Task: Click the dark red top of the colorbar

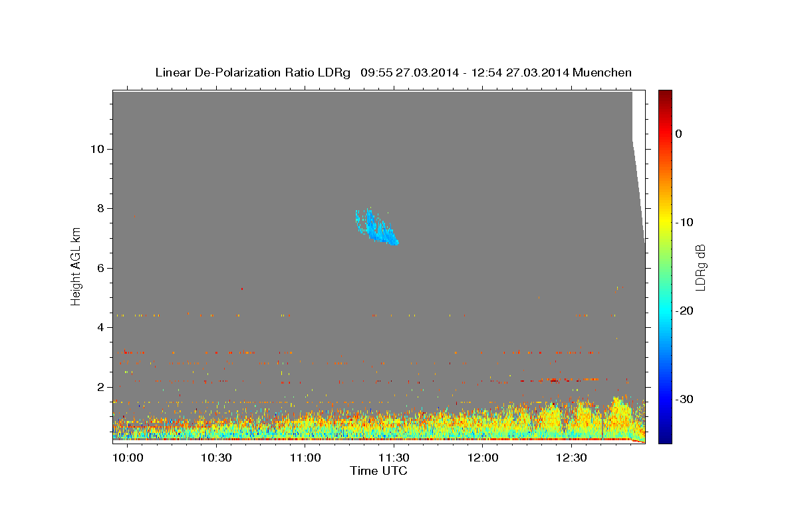Action: pyautogui.click(x=665, y=95)
